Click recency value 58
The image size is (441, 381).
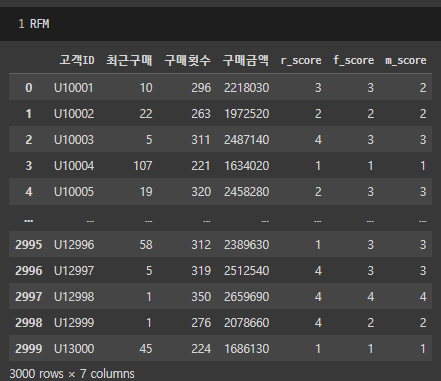tap(146, 245)
